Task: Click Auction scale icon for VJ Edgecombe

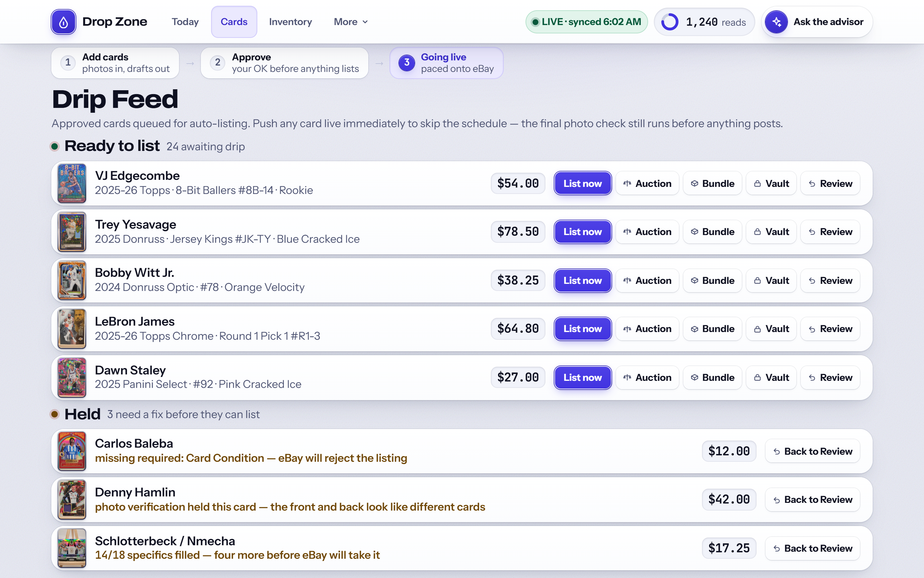Action: coord(627,183)
